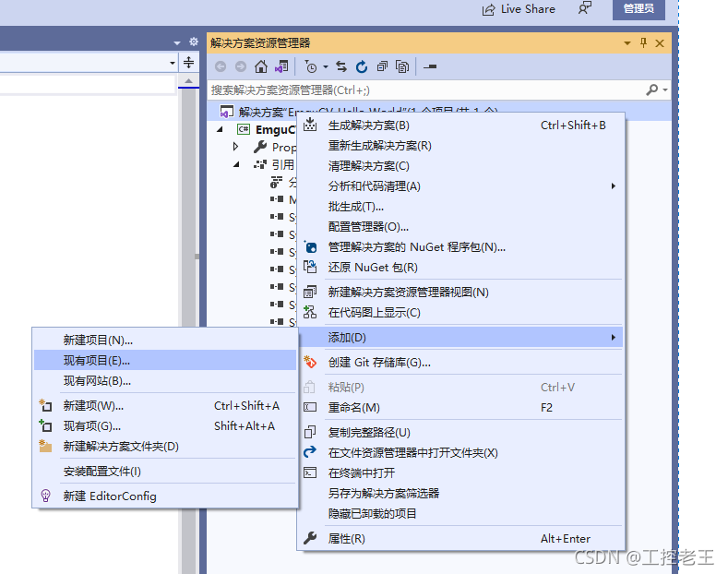Switch views with the solution/folder view icon

[281, 66]
